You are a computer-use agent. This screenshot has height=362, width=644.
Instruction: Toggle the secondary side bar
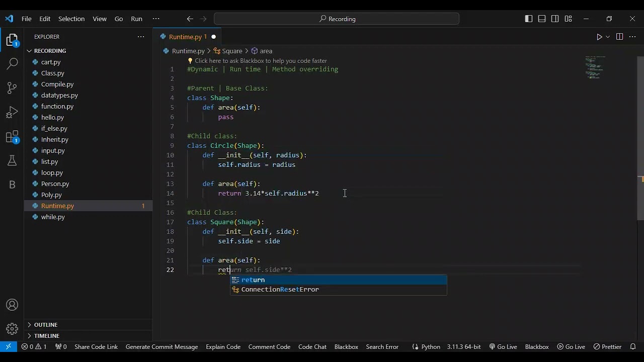pyautogui.click(x=555, y=19)
